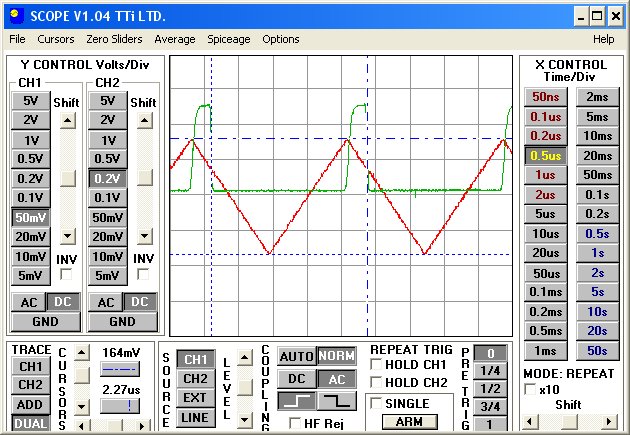Enable HF Rej checkbox
This screenshot has width=630, height=435.
pos(295,423)
